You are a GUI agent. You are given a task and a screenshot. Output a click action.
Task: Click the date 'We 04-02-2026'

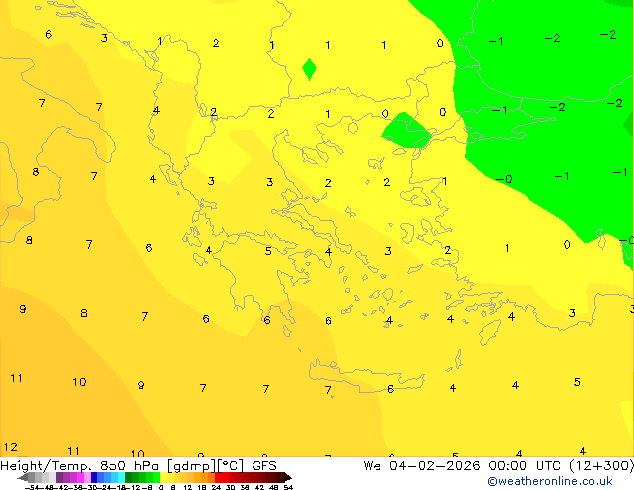[x=422, y=466]
